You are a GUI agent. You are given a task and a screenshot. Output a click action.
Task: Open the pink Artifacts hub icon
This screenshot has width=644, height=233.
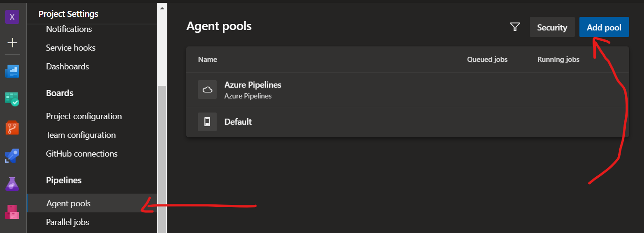coord(12,212)
